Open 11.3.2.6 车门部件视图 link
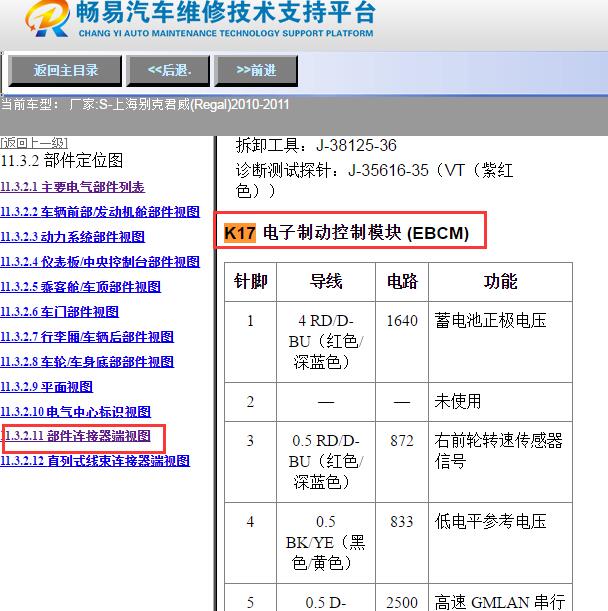The height and width of the screenshot is (611, 608). pyautogui.click(x=59, y=312)
